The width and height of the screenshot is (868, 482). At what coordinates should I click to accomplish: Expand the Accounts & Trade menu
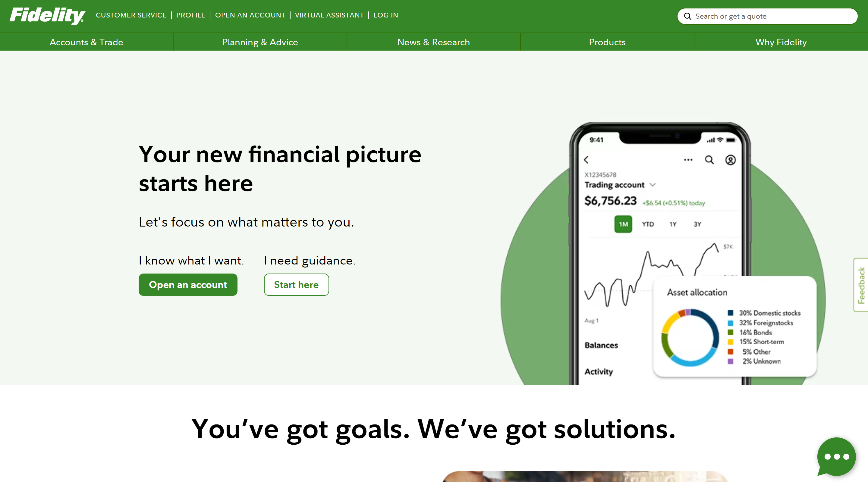point(86,42)
